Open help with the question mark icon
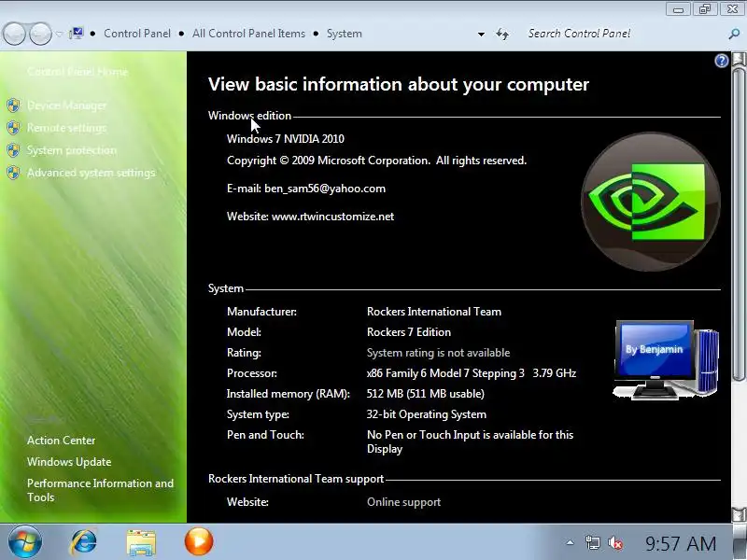Image resolution: width=747 pixels, height=560 pixels. pos(721,61)
